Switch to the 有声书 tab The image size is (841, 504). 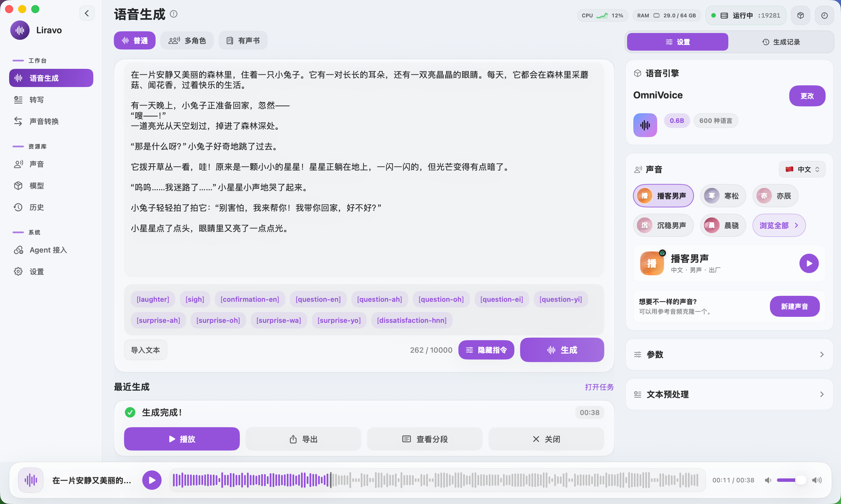point(243,40)
